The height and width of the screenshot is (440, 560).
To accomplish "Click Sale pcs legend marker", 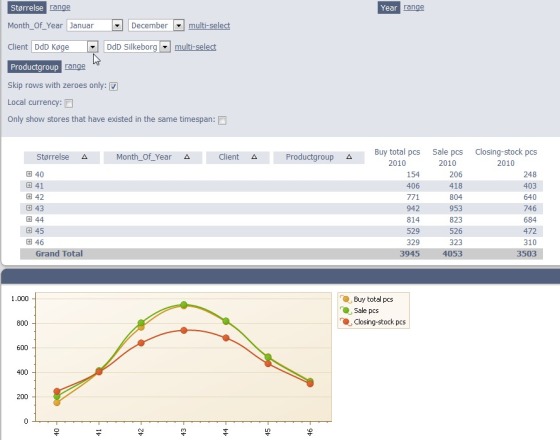I will pyautogui.click(x=346, y=310).
